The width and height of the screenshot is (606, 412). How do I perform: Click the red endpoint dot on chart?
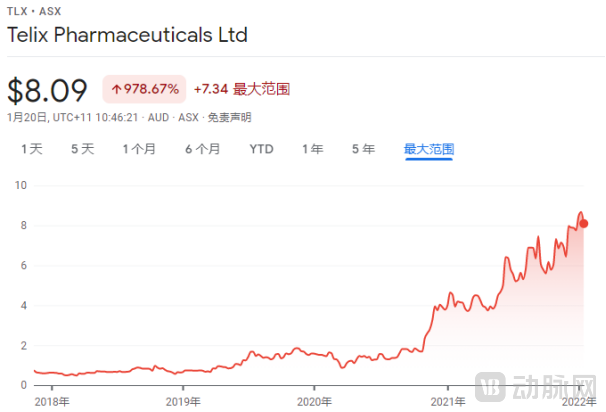(584, 223)
